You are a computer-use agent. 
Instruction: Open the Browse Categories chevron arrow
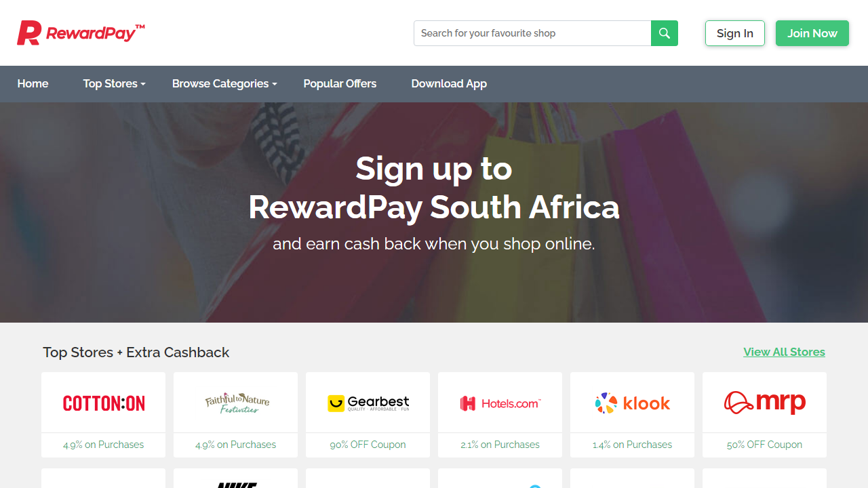click(x=274, y=84)
